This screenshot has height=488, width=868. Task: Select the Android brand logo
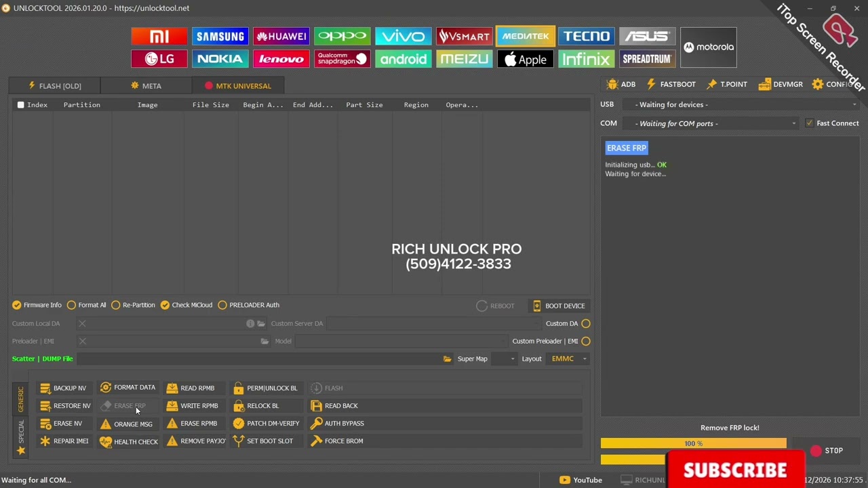point(403,59)
